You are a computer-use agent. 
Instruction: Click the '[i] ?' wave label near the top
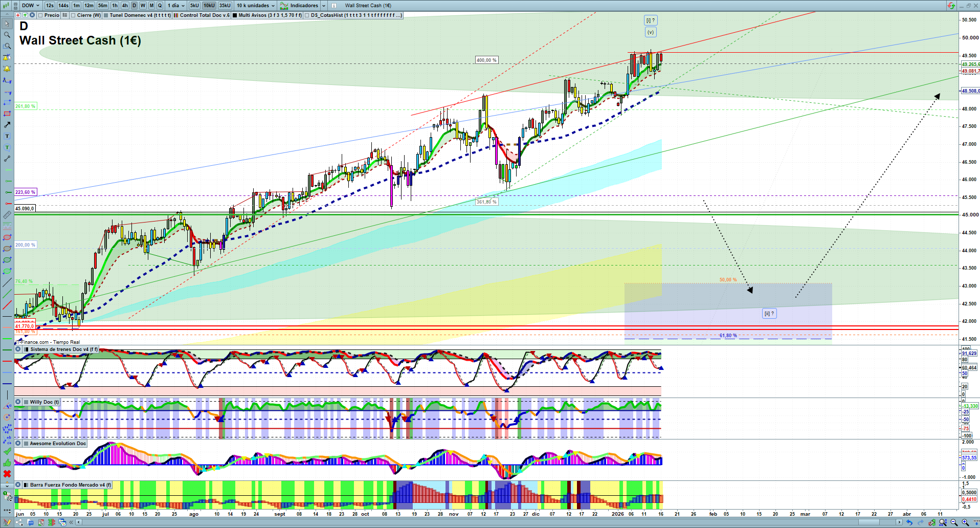(x=651, y=20)
